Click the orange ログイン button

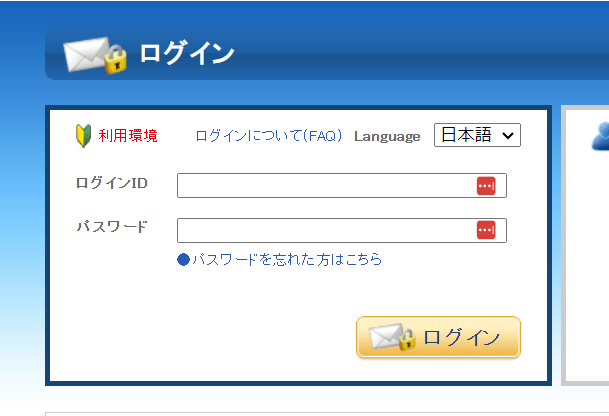438,337
